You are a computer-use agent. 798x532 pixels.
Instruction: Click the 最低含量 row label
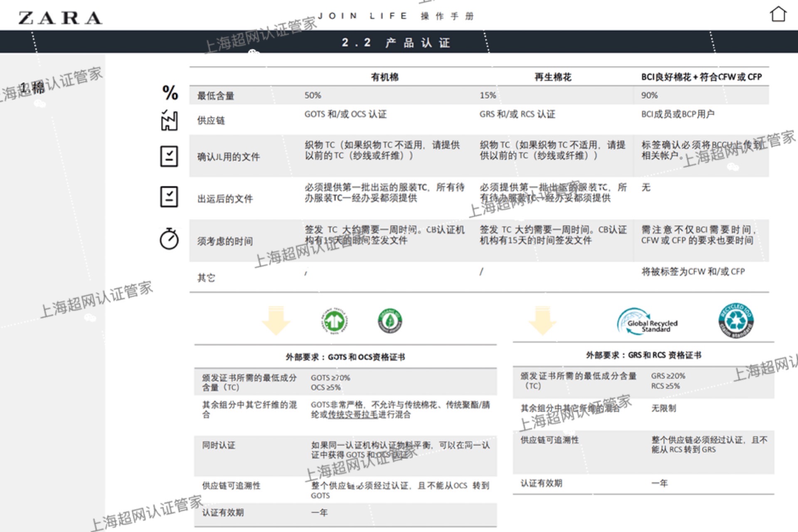(216, 96)
